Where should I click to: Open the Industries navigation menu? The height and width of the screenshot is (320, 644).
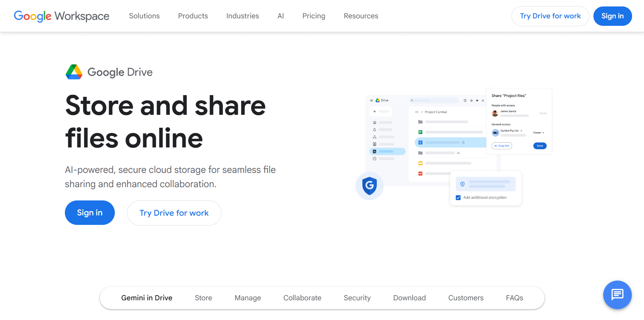[x=243, y=16]
